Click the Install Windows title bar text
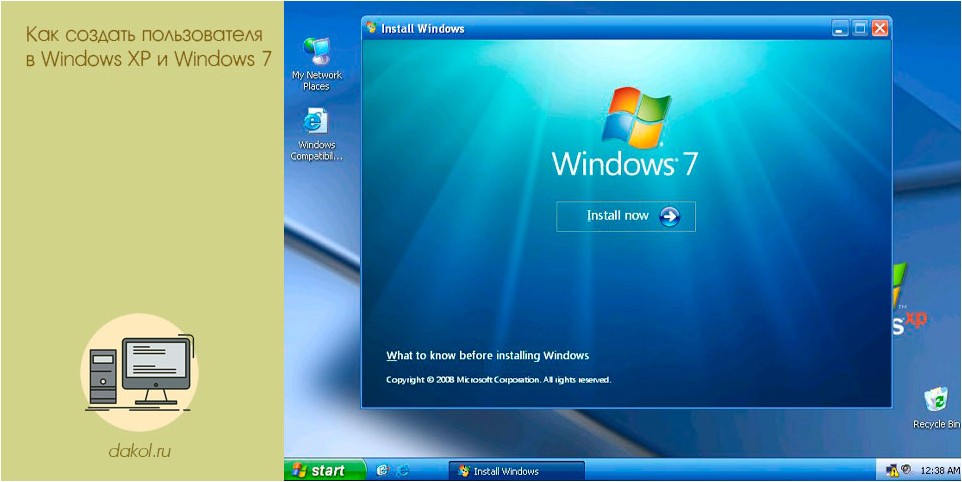This screenshot has height=482, width=962. pyautogui.click(x=423, y=29)
